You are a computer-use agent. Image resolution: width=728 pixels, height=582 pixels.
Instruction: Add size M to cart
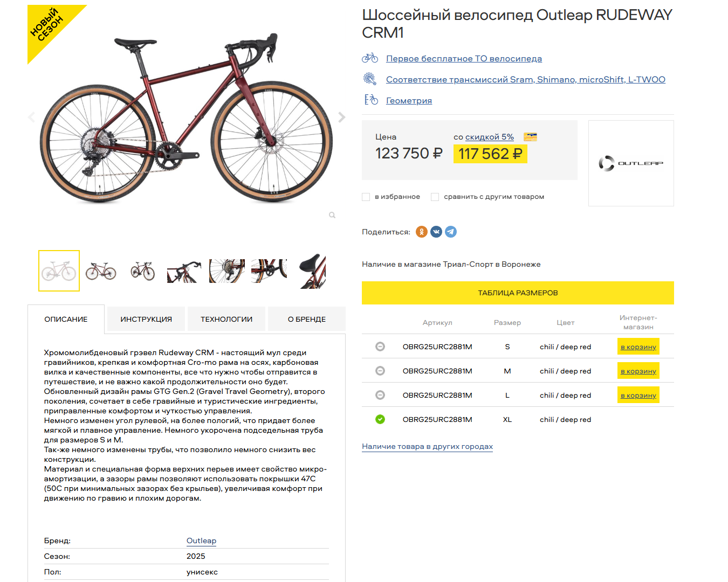point(638,371)
